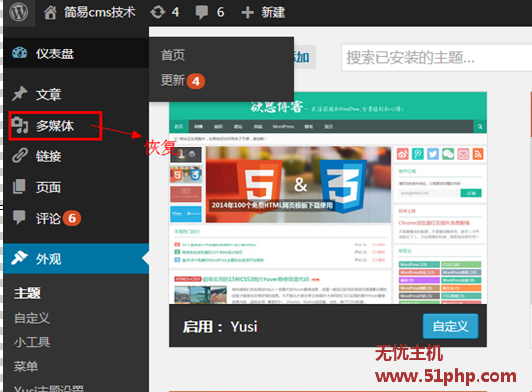Open 小工具 widgets submenu item
The width and height of the screenshot is (532, 392).
tap(32, 343)
